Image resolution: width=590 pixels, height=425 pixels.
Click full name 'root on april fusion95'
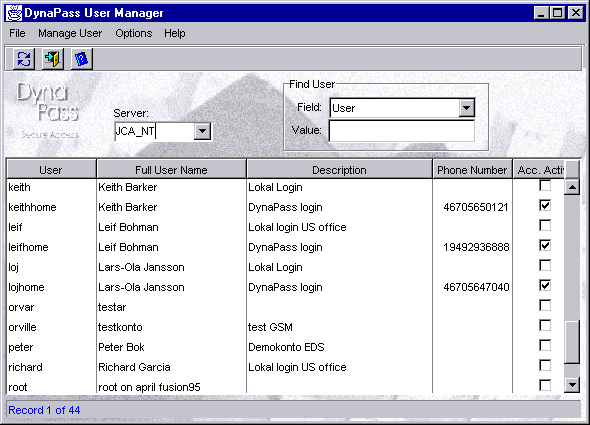(149, 387)
